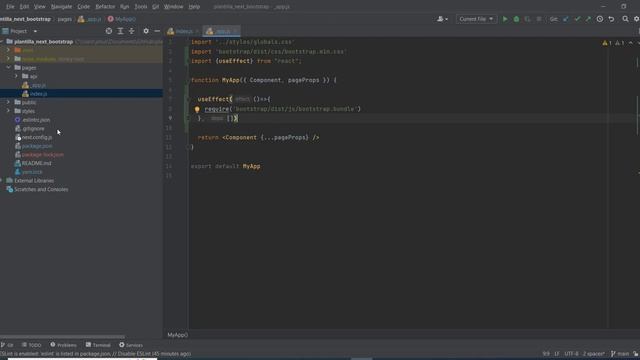640x360 pixels.
Task: Click Collapse All icon in Project panel
Action: [131, 31]
